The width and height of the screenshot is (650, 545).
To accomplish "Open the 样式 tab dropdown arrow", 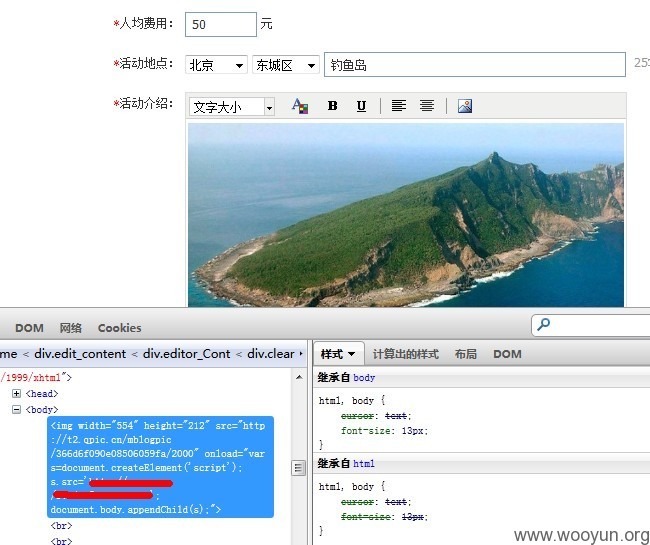I will [352, 354].
